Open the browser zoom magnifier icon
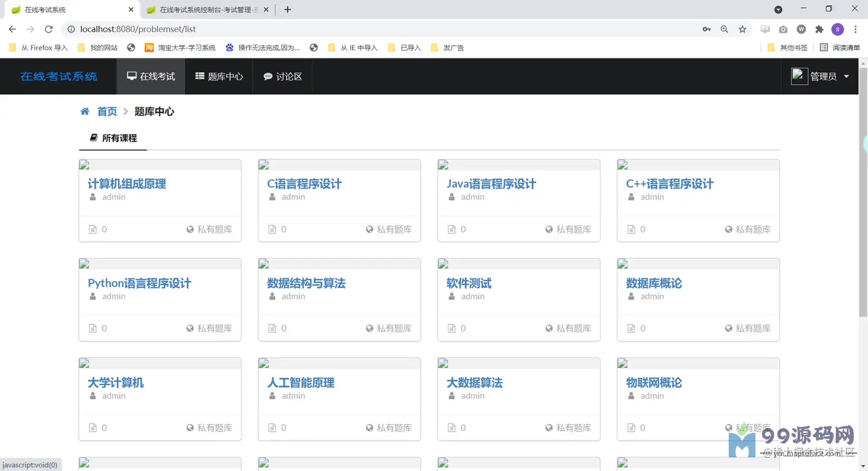 pos(724,29)
